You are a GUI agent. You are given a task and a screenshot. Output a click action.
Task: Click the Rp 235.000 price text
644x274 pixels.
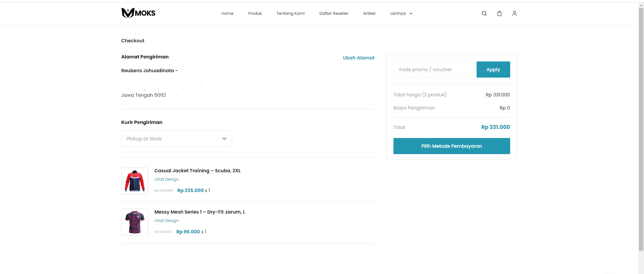[x=191, y=190]
